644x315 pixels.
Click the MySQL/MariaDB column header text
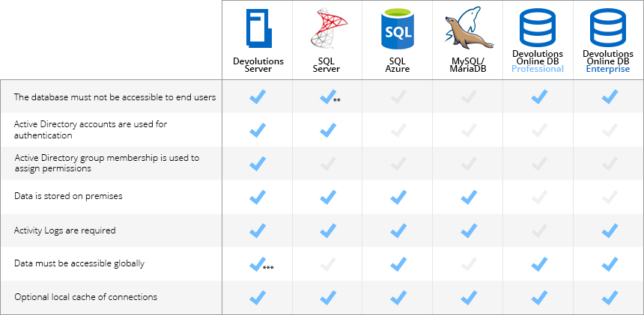click(x=468, y=65)
